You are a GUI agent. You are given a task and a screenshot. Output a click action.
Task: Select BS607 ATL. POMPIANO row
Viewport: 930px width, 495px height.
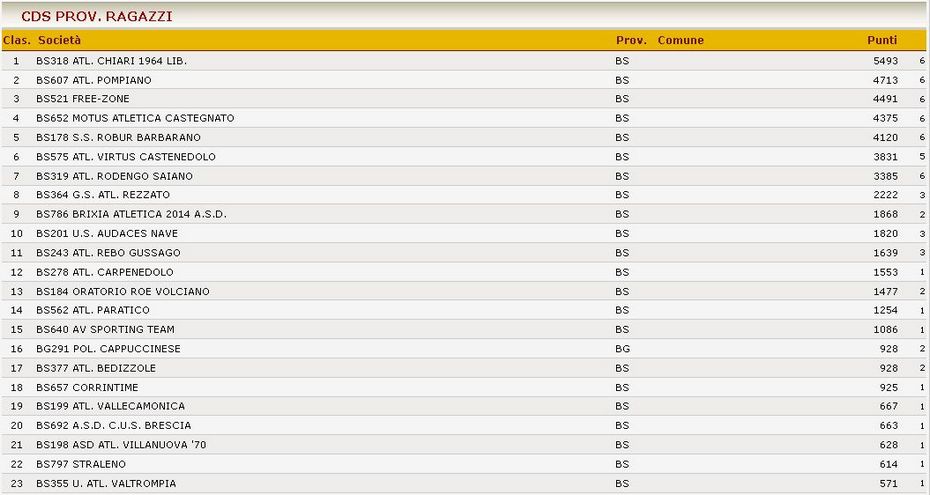tap(465, 80)
